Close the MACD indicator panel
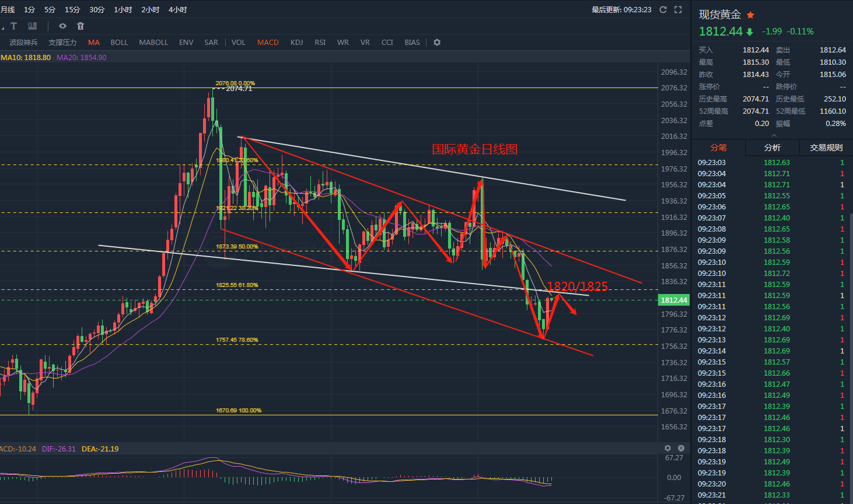The height and width of the screenshot is (504, 853). pos(681,449)
